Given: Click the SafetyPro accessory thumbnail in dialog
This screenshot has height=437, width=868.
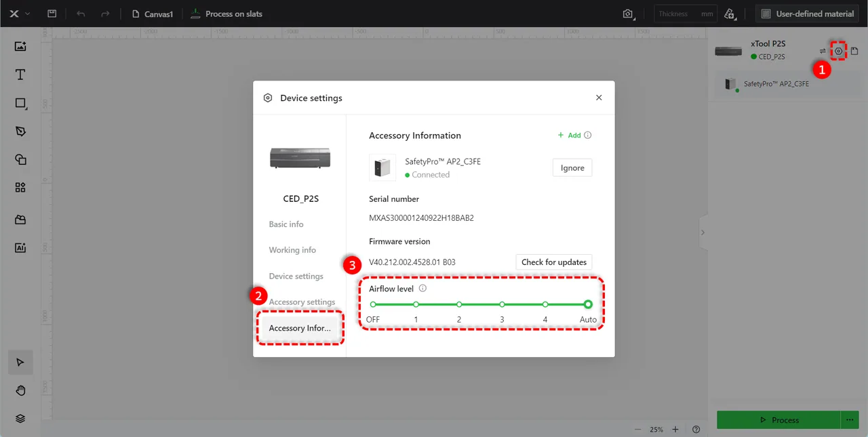Looking at the screenshot, I should click(x=382, y=167).
